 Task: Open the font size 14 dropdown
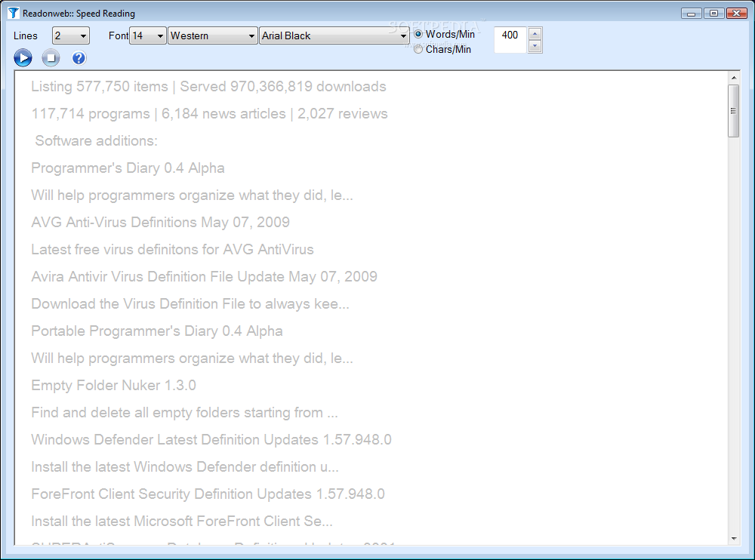(x=148, y=35)
